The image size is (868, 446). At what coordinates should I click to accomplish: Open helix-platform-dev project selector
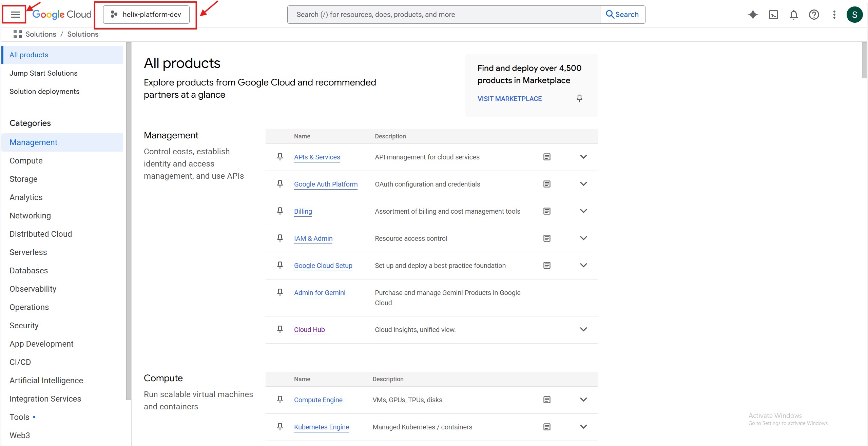[x=146, y=15]
